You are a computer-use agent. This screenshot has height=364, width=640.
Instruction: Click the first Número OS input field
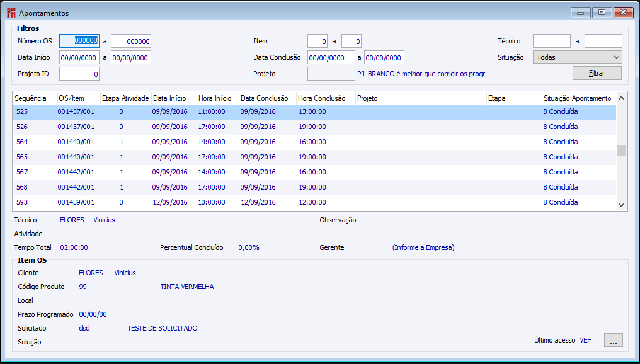(79, 41)
